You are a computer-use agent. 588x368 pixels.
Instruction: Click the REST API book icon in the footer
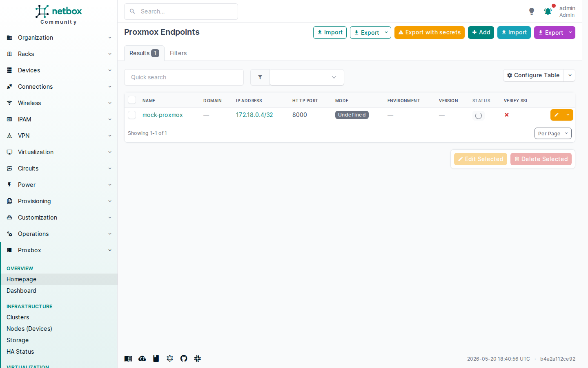click(156, 359)
